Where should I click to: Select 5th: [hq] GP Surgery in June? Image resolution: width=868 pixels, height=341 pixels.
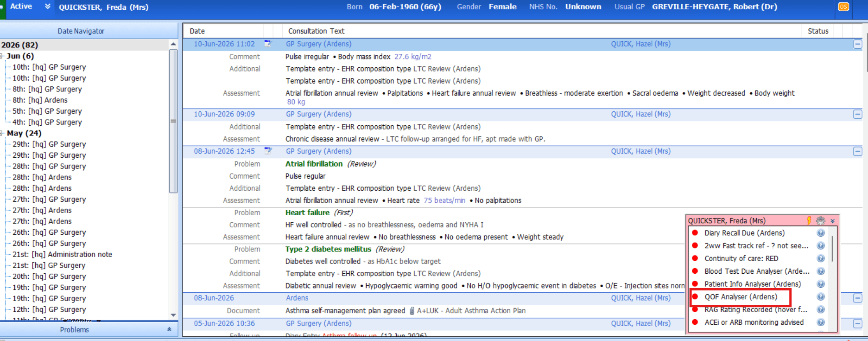pyautogui.click(x=47, y=111)
